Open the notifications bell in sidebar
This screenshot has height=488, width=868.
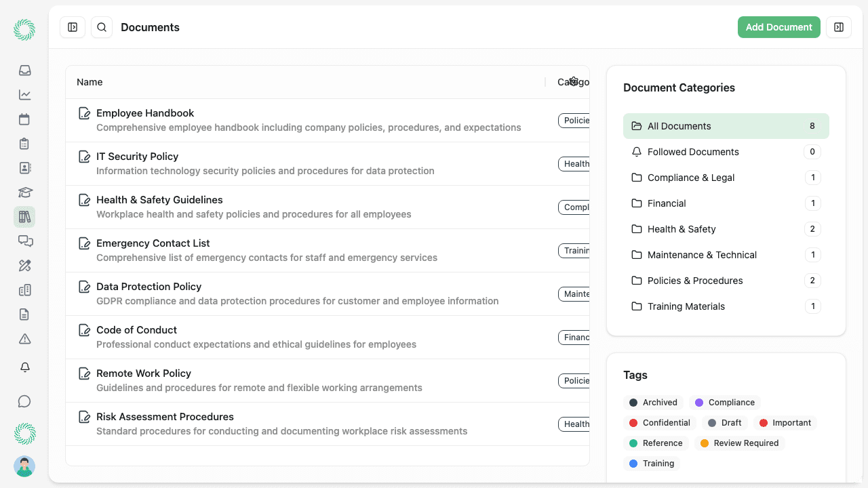click(24, 367)
